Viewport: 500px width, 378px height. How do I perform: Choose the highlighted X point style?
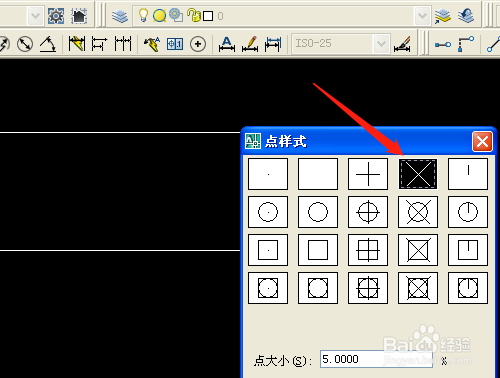pyautogui.click(x=418, y=174)
